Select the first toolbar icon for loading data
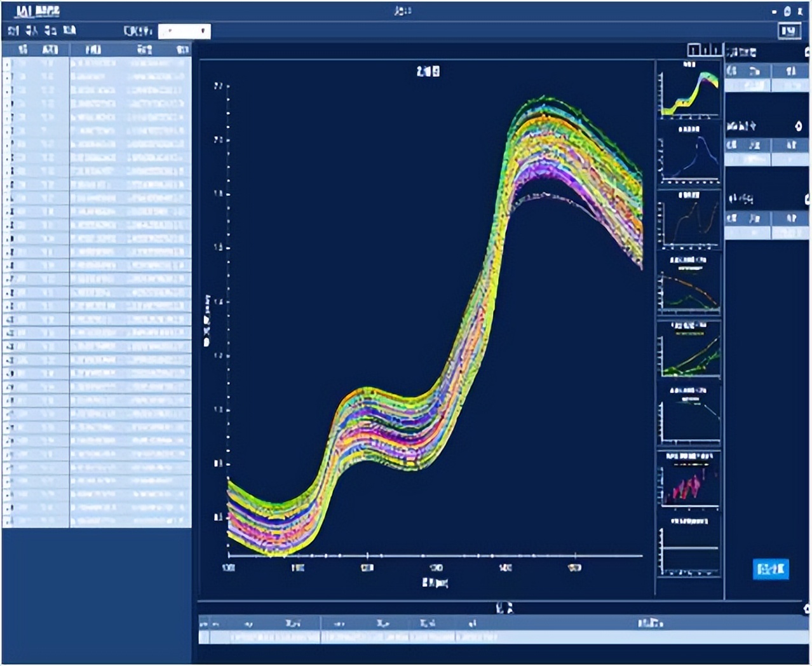Viewport: 812px width, 666px height. click(13, 29)
